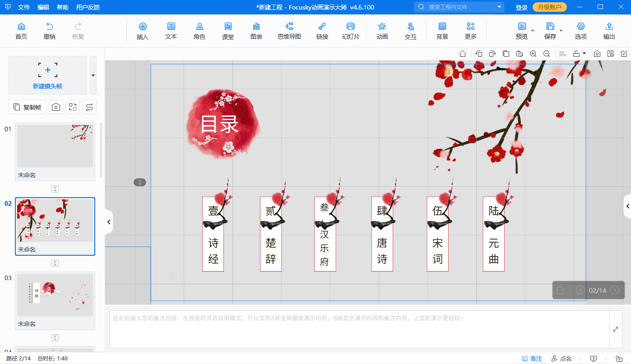The image size is (631, 364).
Task: Click rotate clockwise icon in canvas toolbar
Action: (492, 54)
